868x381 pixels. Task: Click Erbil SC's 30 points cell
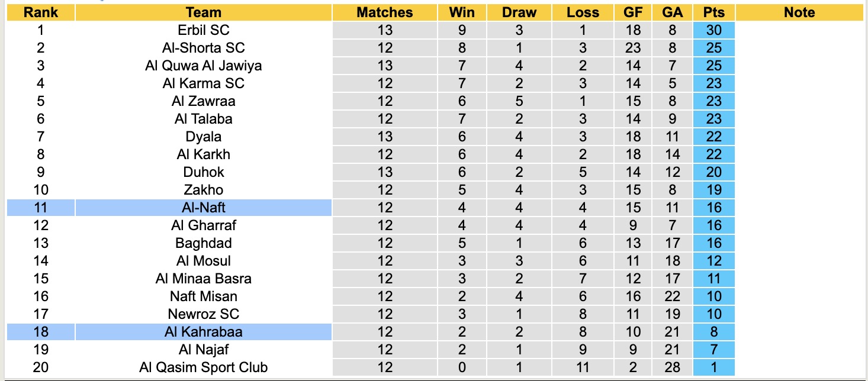point(713,30)
